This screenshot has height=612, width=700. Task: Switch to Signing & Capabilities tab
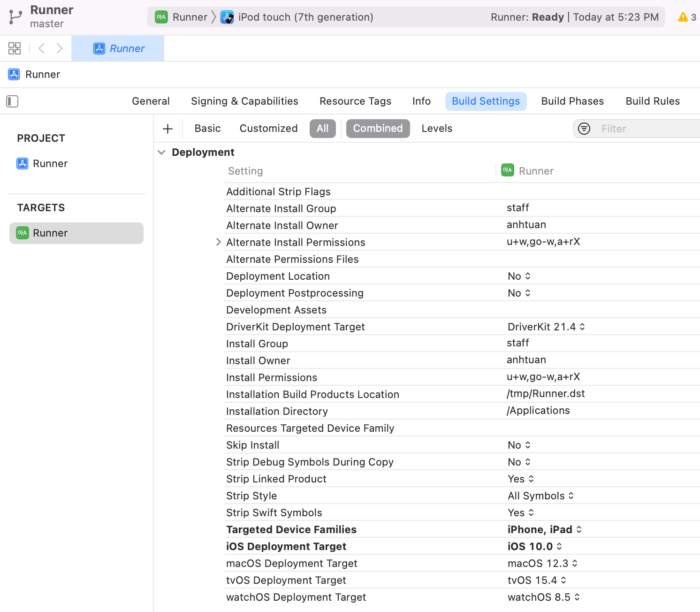pos(244,101)
